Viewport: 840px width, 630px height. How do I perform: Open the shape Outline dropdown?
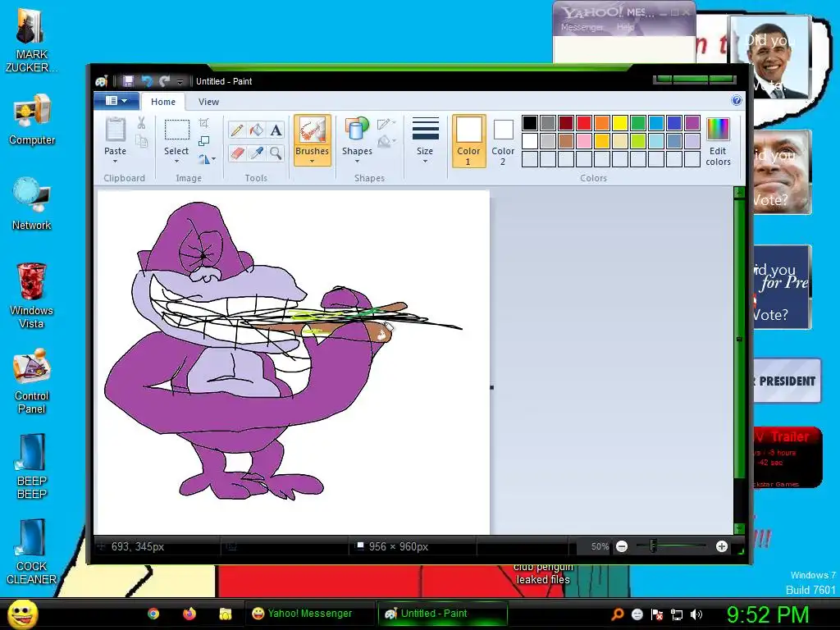tap(386, 125)
